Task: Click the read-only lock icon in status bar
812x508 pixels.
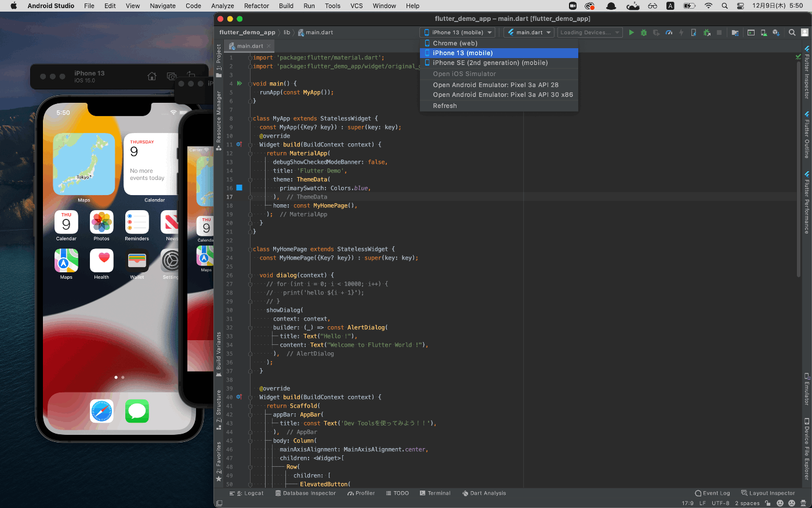Action: [768, 503]
